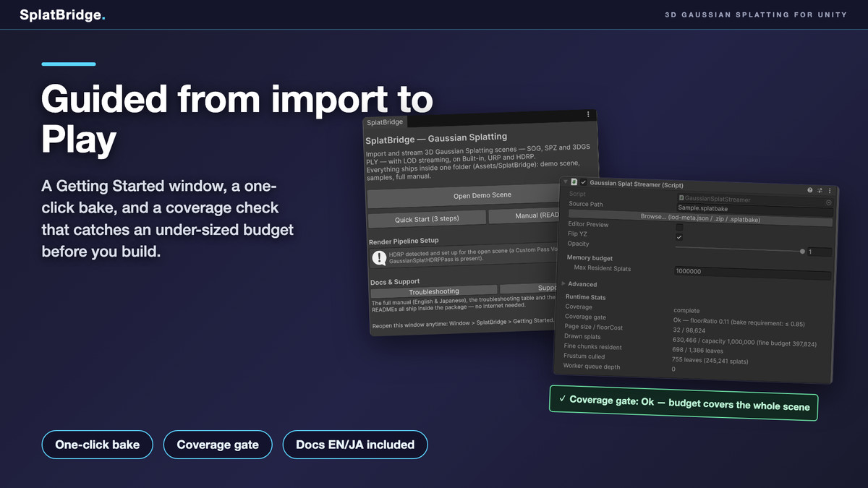Click the GaussianSplatStreamer script file icon

pyautogui.click(x=681, y=197)
